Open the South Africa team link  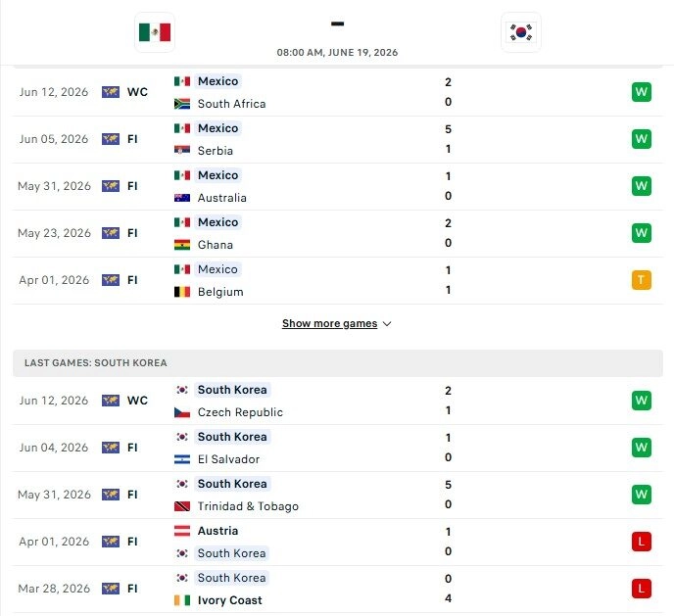(x=231, y=104)
